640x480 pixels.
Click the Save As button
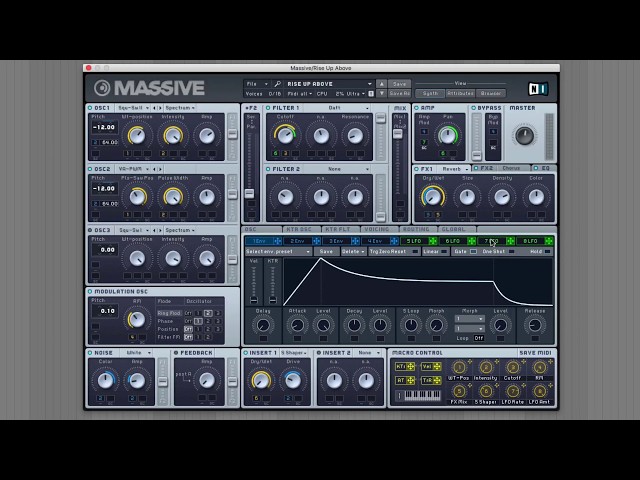399,93
